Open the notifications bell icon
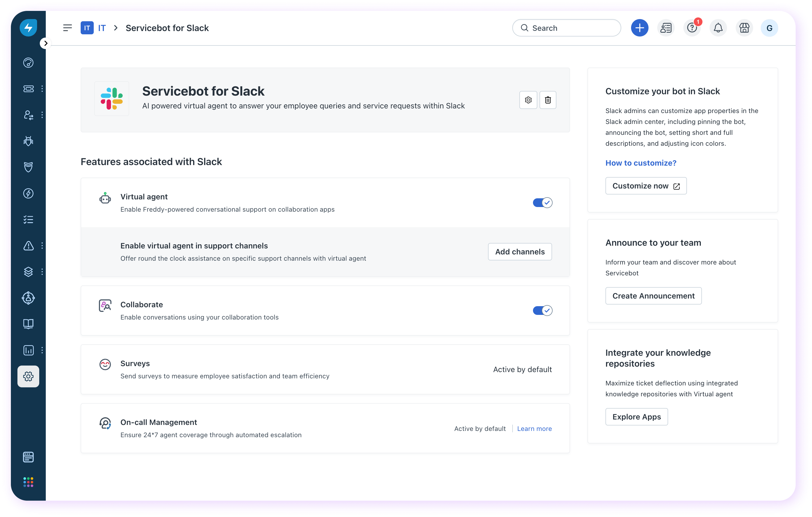812x517 pixels. 718,28
